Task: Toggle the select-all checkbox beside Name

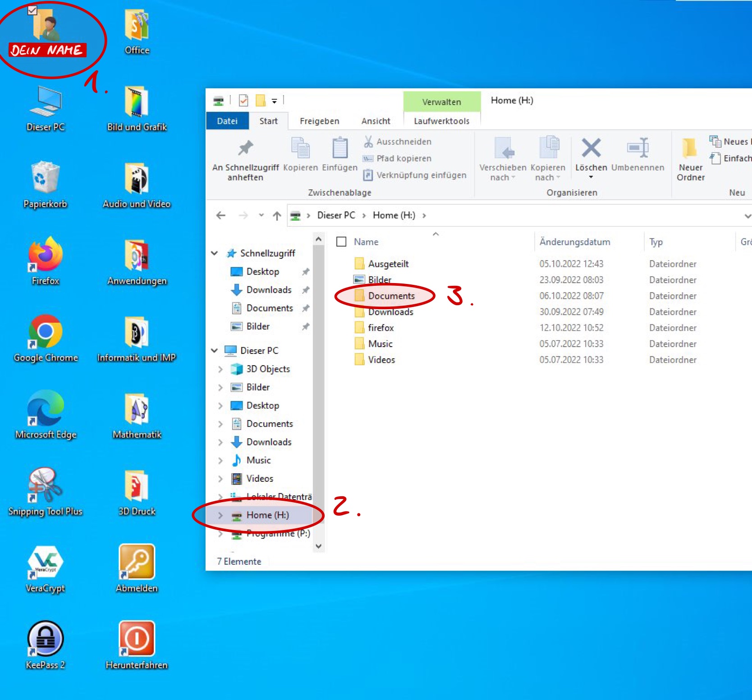Action: click(341, 242)
